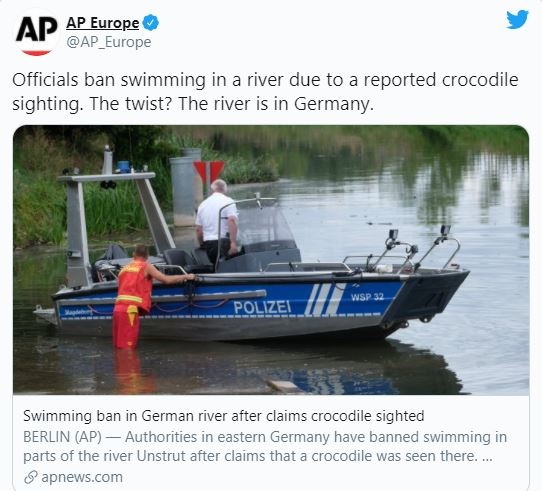
Task: Click the chain link icon beside apnews.com
Action: (x=31, y=478)
